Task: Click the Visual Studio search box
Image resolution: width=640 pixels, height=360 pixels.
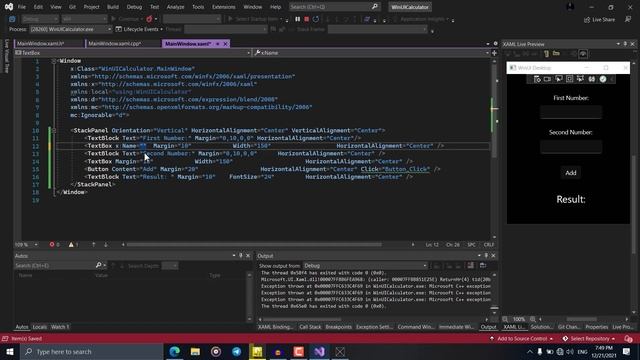Action: pyautogui.click(x=334, y=7)
